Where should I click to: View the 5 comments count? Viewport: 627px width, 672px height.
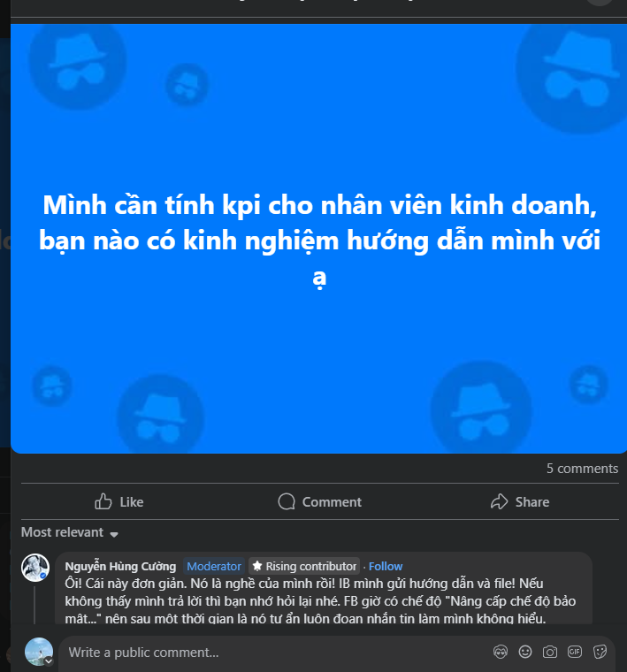pos(582,469)
